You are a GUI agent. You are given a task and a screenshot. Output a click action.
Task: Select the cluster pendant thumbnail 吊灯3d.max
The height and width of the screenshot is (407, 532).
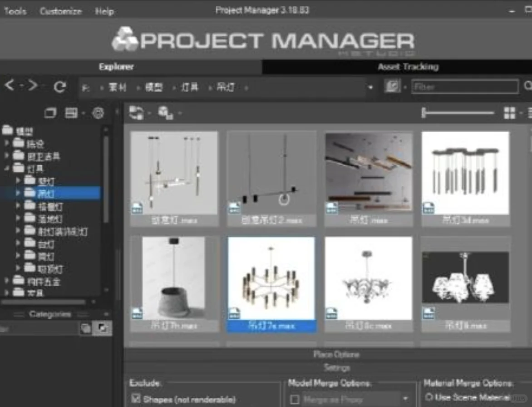point(465,179)
